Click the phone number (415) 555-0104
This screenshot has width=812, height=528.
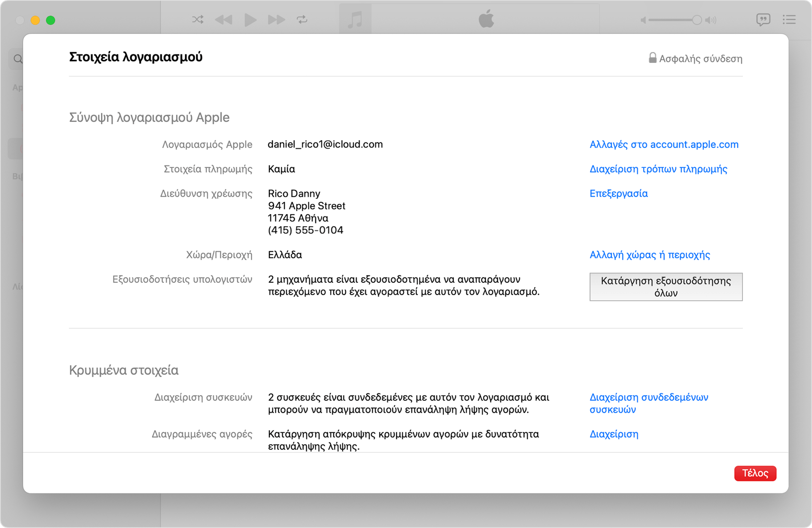tap(305, 230)
